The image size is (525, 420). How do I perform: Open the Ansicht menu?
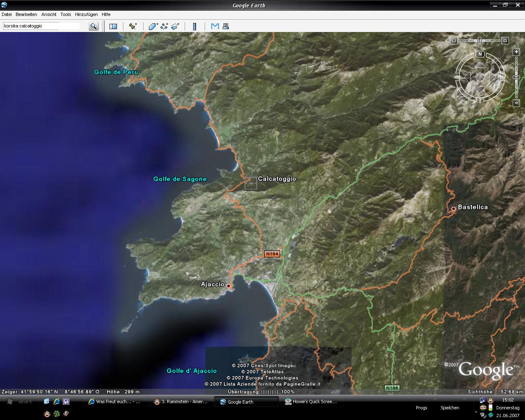coord(49,14)
